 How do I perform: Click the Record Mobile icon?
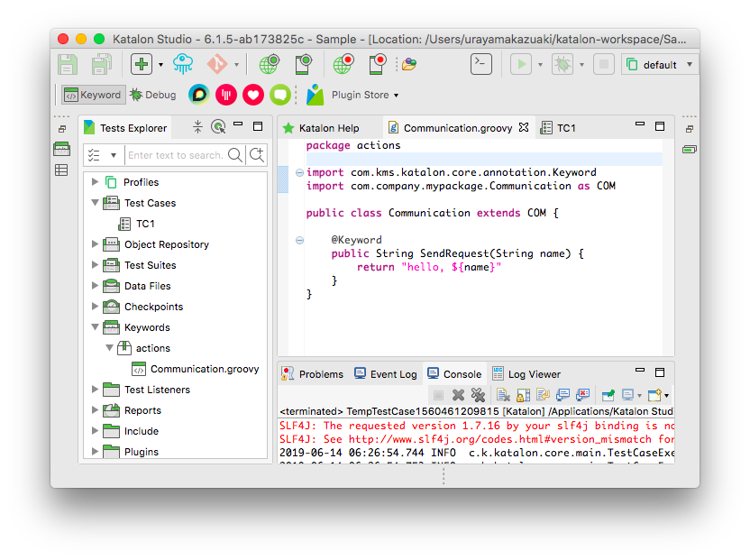tap(378, 64)
